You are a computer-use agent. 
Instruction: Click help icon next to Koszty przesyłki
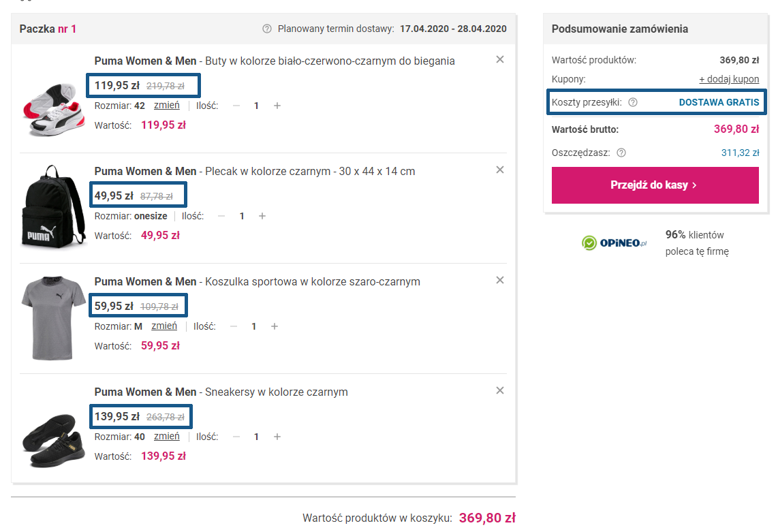[x=633, y=103]
